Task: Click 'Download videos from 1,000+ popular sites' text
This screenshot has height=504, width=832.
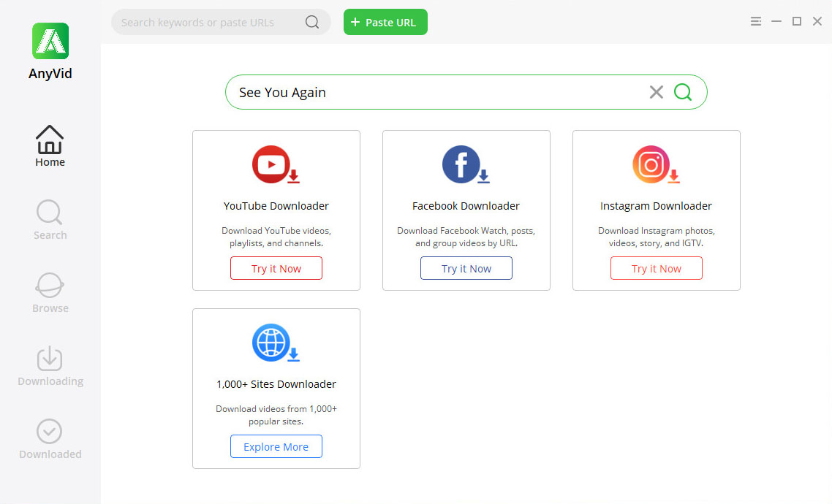Action: tap(276, 415)
